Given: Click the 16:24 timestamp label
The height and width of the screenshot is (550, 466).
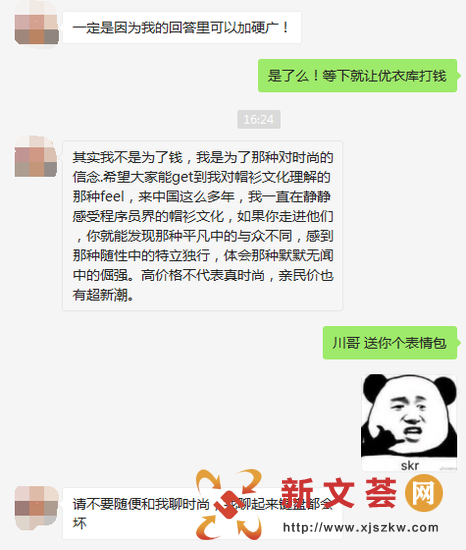Looking at the screenshot, I should coord(259,120).
